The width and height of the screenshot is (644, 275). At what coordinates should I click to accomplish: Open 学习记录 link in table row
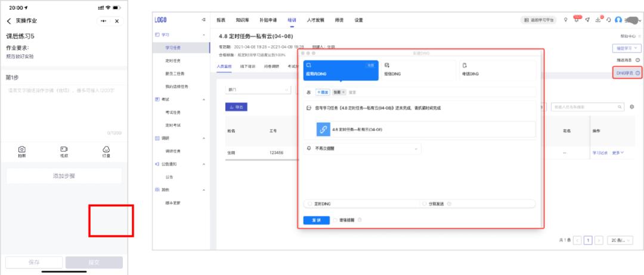tap(600, 153)
